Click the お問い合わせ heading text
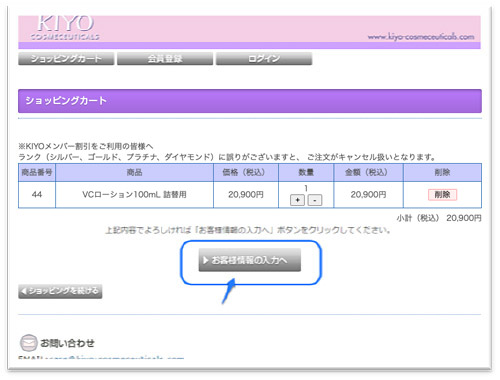This screenshot has height=380, width=500. pos(67,343)
